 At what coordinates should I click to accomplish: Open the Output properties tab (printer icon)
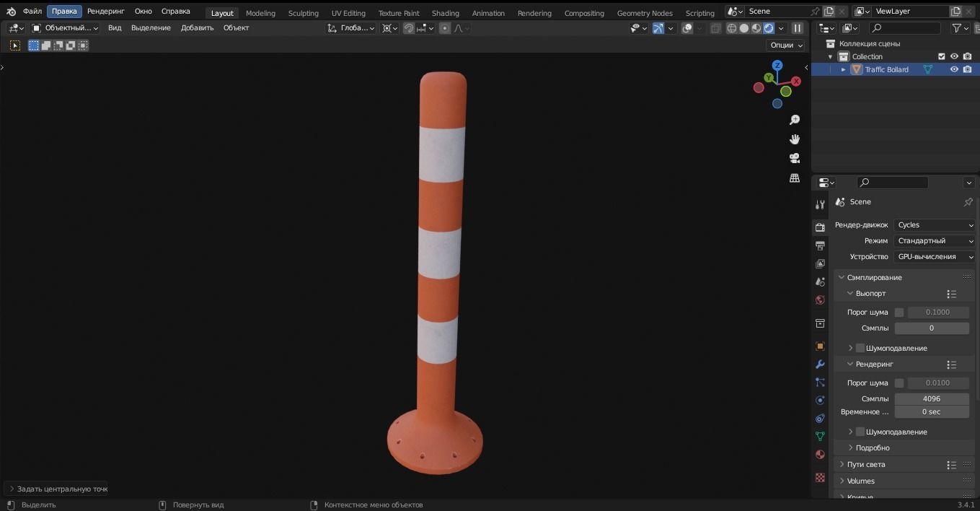coord(820,245)
